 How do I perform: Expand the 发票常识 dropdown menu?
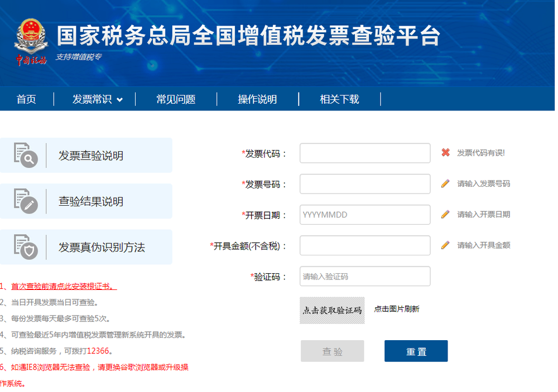[94, 99]
